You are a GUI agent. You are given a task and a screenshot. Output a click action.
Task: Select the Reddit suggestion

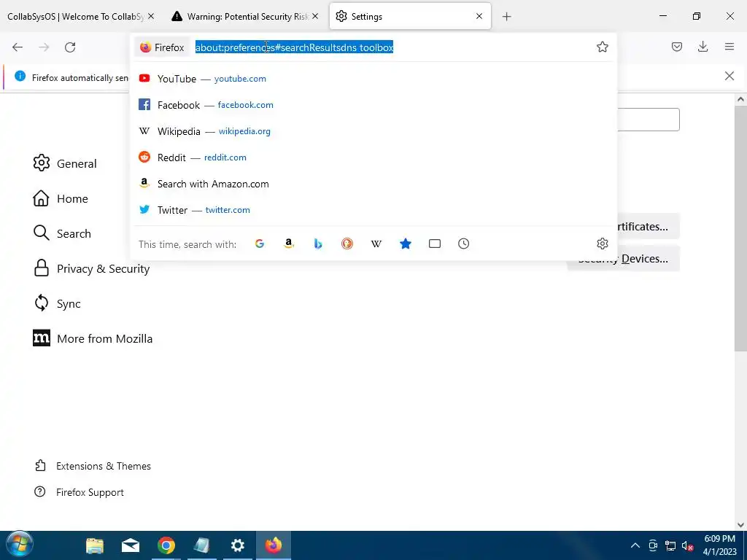point(373,157)
